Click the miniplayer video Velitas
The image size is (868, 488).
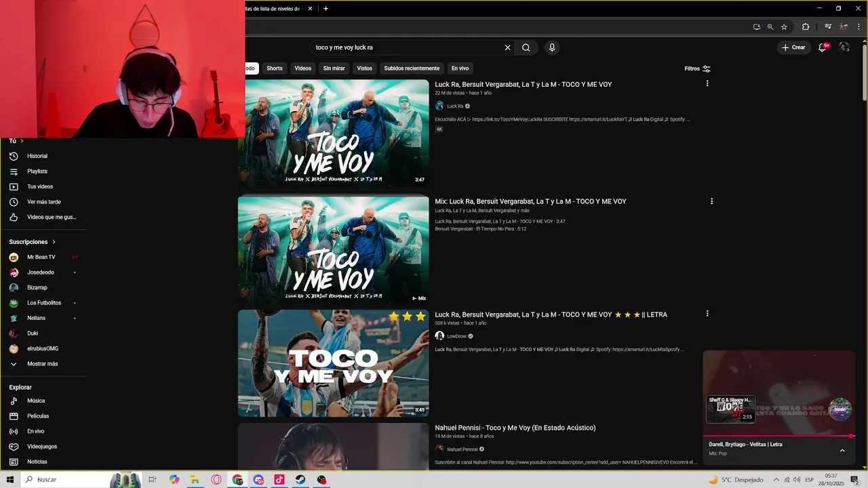tap(778, 392)
